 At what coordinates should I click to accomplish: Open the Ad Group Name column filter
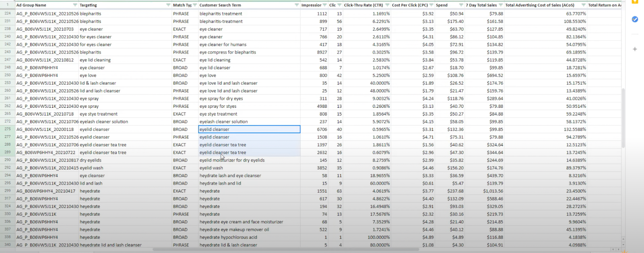click(75, 5)
